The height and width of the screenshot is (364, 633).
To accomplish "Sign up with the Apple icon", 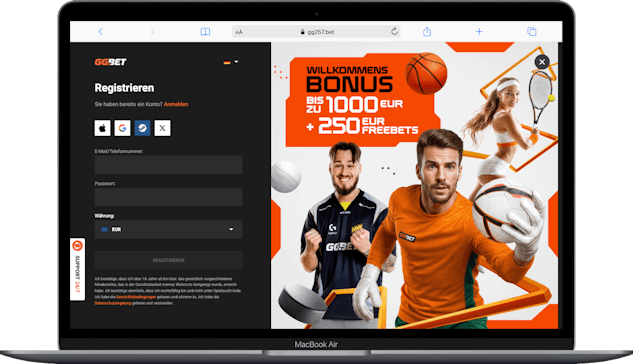I will pos(103,128).
